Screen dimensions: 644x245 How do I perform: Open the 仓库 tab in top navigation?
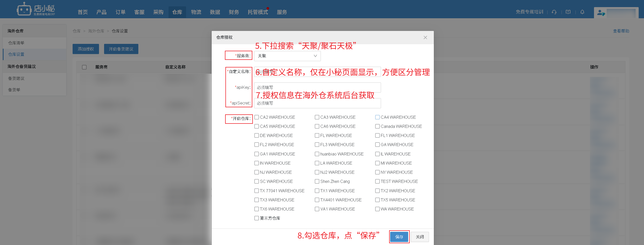point(177,12)
